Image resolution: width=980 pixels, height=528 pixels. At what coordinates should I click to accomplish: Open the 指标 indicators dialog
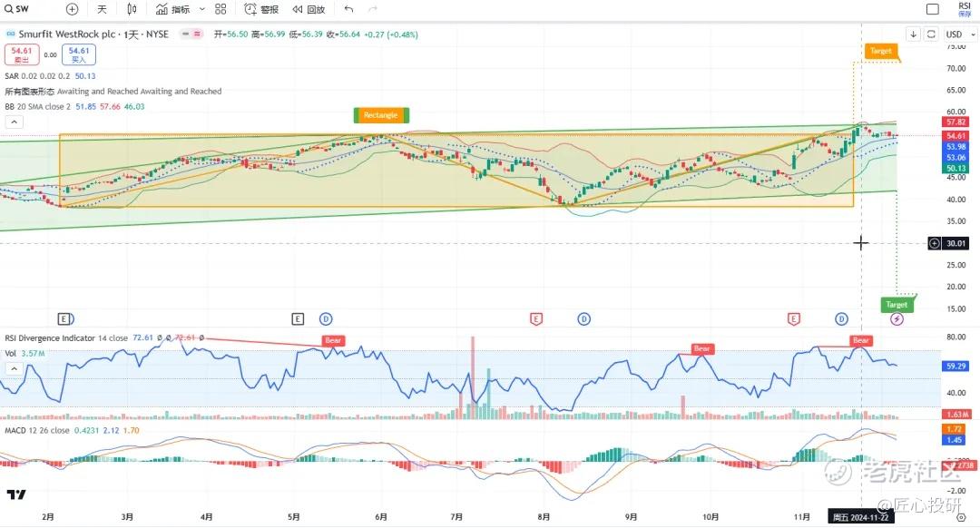click(x=173, y=9)
